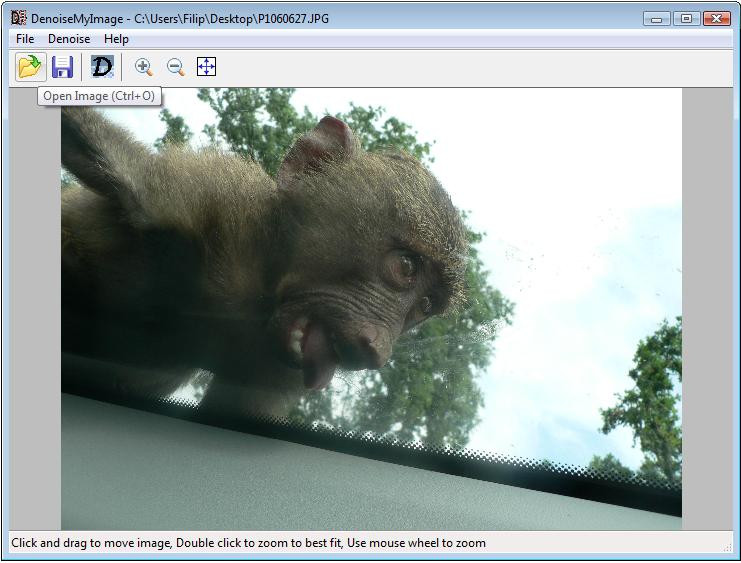Zoom out with the minus magnifier icon
Viewport: 741px width, 563px height.
pyautogui.click(x=175, y=67)
